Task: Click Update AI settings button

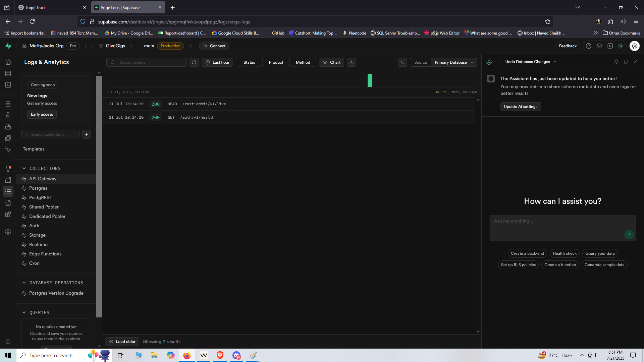Action: click(521, 107)
